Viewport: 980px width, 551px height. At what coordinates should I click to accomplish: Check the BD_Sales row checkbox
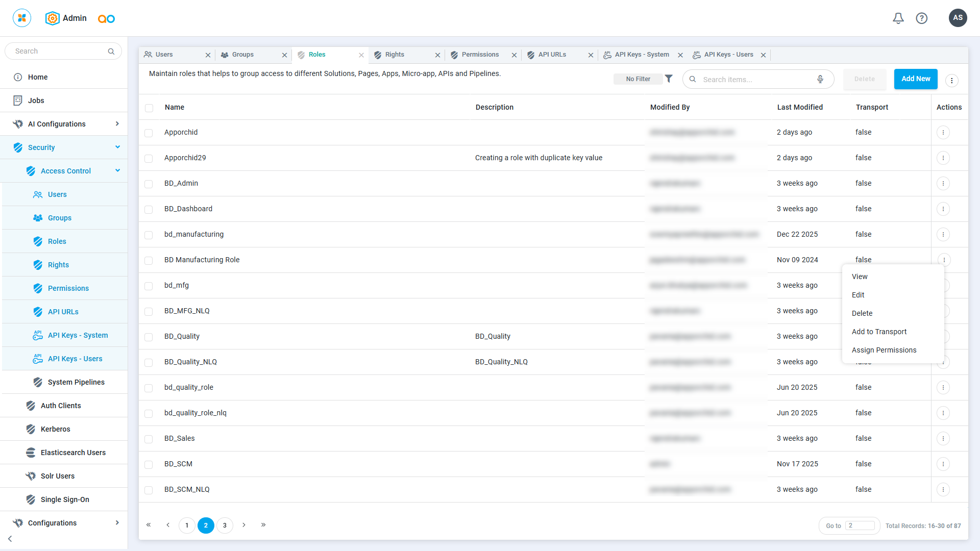pyautogui.click(x=149, y=439)
